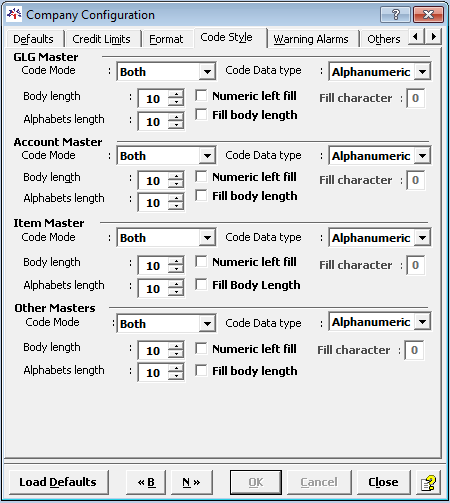Check Fill body length under Account Master
450x503 pixels.
201,196
